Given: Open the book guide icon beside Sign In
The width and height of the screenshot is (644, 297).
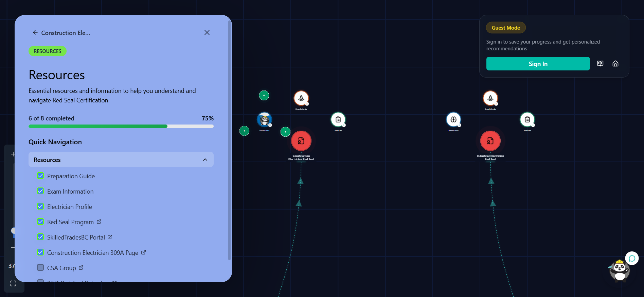Looking at the screenshot, I should tap(600, 64).
